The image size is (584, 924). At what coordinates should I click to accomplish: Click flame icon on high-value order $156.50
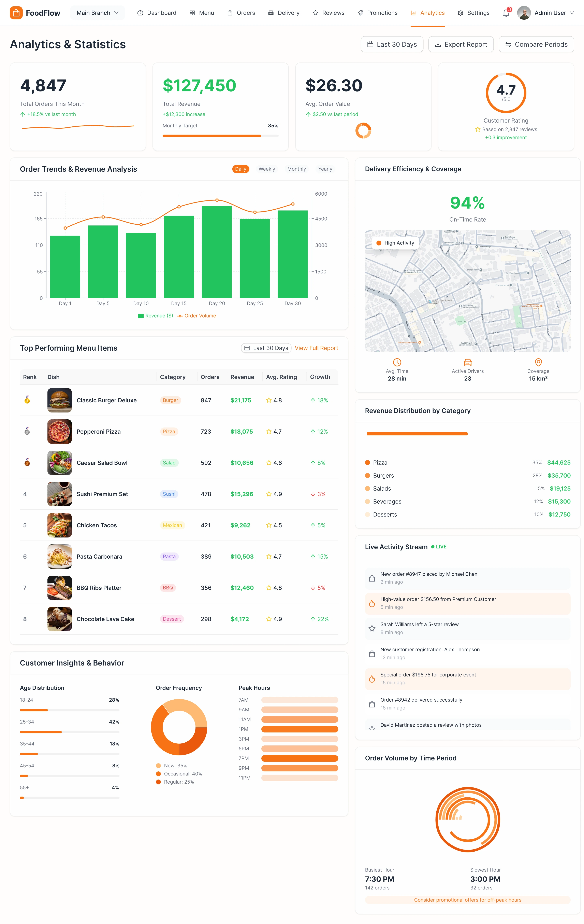(371, 603)
